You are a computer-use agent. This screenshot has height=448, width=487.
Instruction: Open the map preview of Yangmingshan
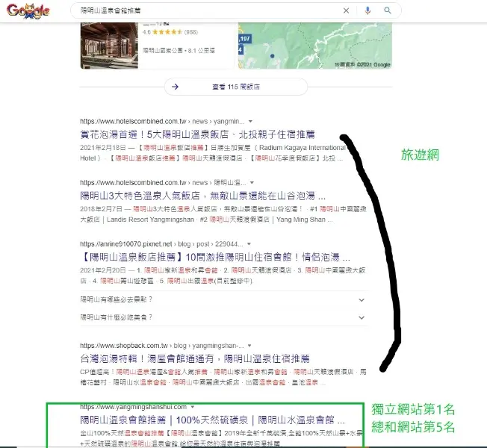pos(315,46)
